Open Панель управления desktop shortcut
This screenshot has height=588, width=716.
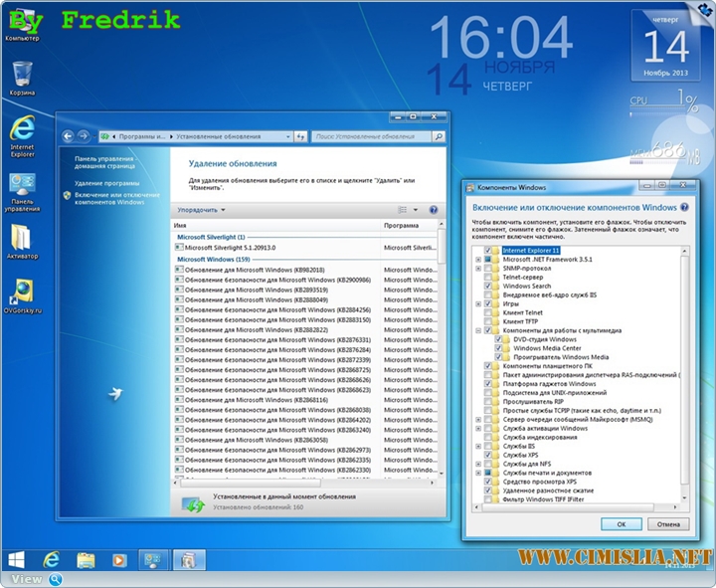coord(22,192)
